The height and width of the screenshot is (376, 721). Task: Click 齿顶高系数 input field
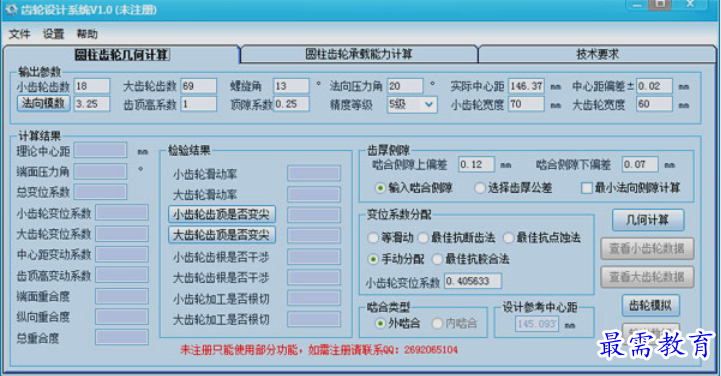tap(198, 104)
